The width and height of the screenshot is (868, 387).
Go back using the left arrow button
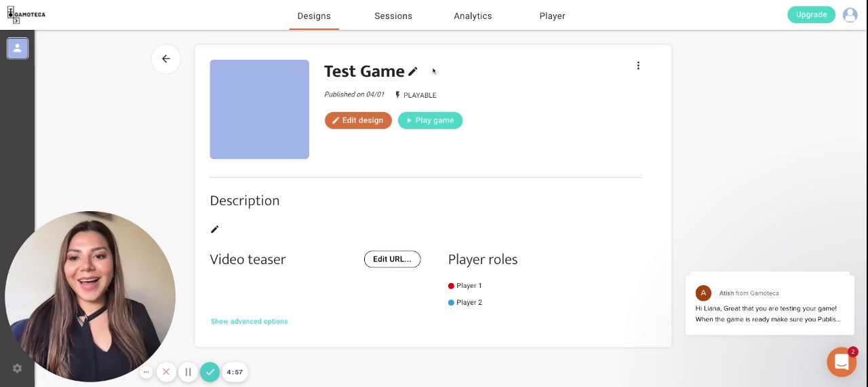[166, 58]
